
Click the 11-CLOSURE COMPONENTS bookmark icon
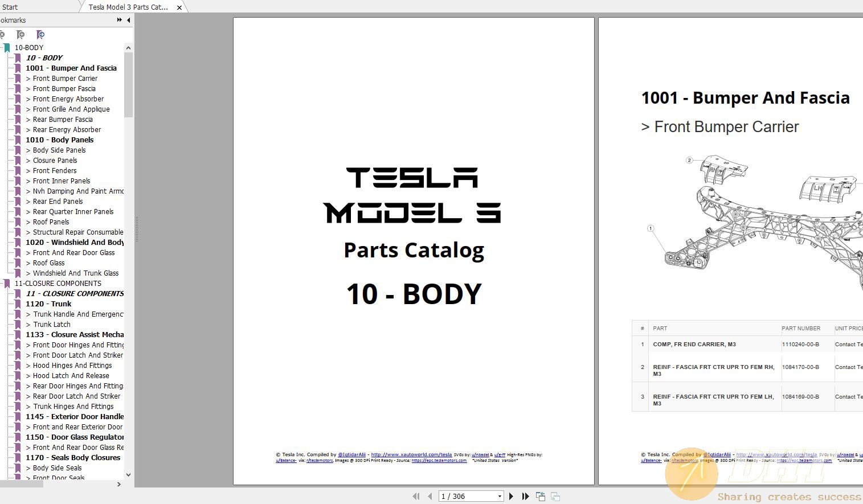click(7, 284)
